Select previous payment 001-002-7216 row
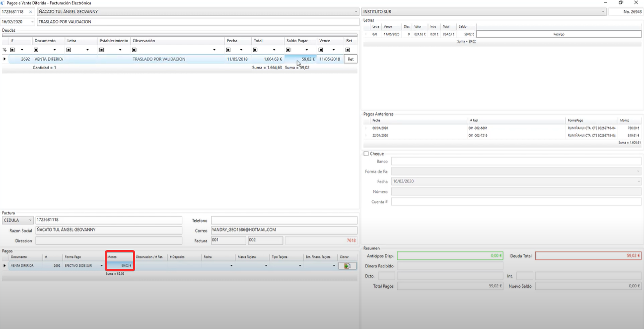This screenshot has width=644, height=329. click(502, 135)
